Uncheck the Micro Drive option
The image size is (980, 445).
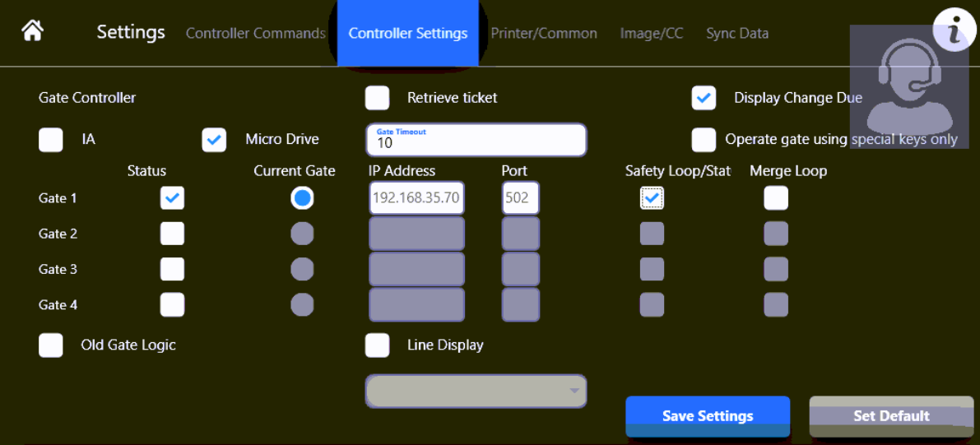214,140
